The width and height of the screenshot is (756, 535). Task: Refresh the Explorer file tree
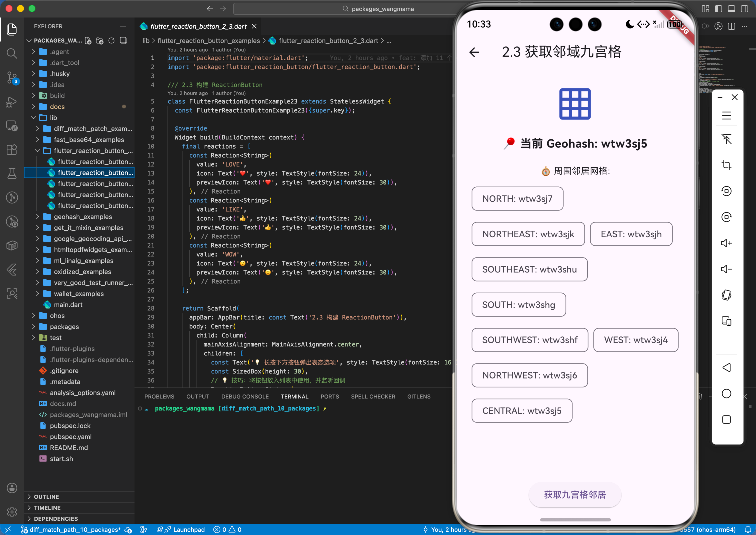pos(112,40)
